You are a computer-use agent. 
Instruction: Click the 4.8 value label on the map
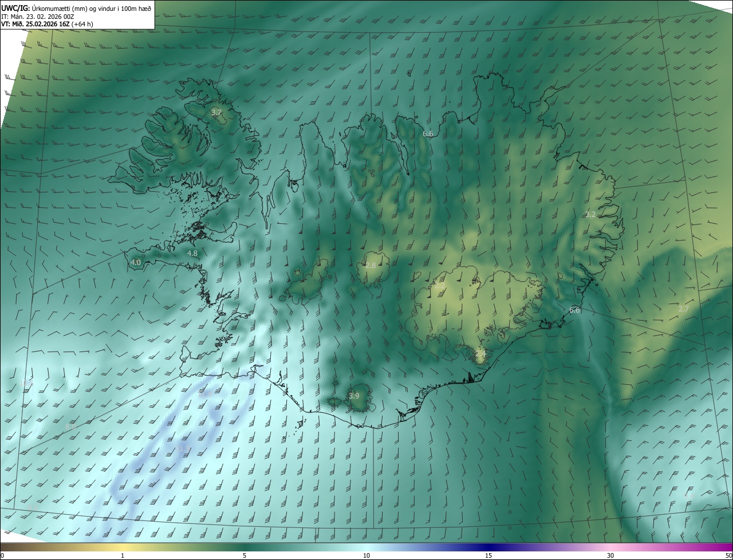[x=192, y=253]
